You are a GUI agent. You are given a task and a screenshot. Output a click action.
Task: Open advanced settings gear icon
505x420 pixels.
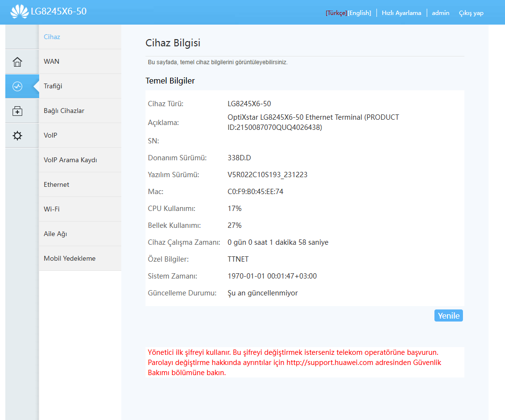(17, 136)
